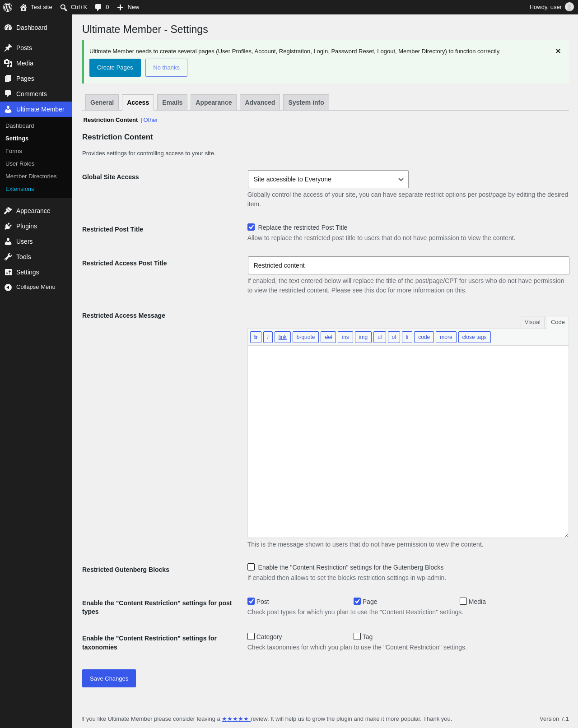Click the ul list editor button
Screen dimensions: 578x728
(x=380, y=337)
